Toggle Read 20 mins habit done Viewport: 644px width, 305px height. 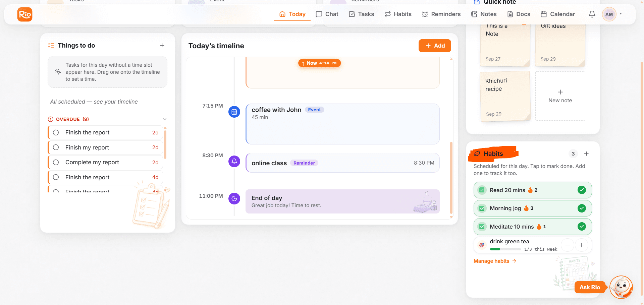pos(582,190)
